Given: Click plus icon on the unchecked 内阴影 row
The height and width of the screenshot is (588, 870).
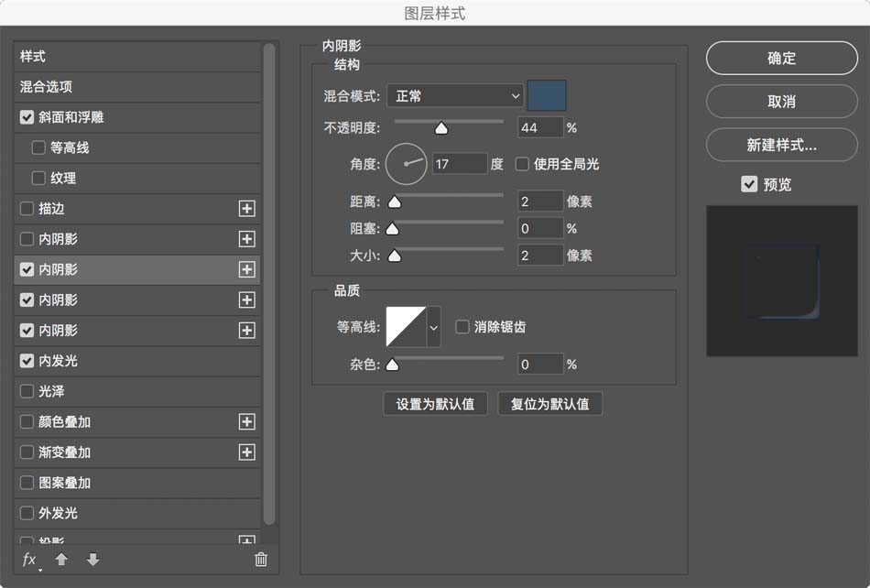Looking at the screenshot, I should pos(247,239).
